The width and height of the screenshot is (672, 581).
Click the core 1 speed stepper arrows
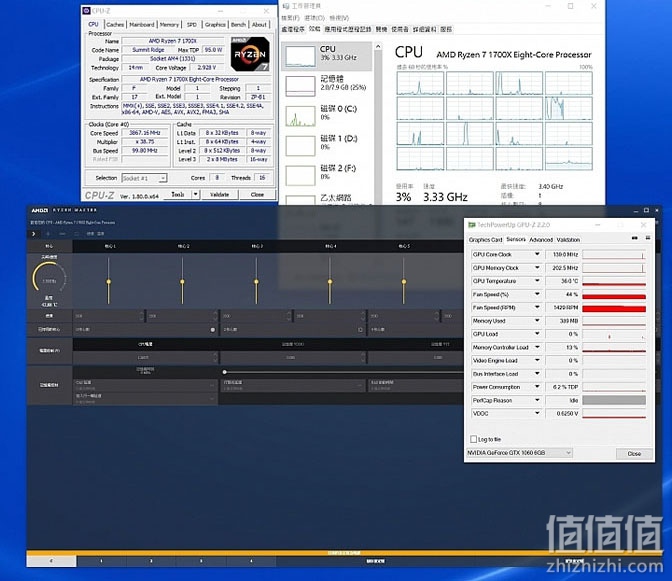pos(141,316)
